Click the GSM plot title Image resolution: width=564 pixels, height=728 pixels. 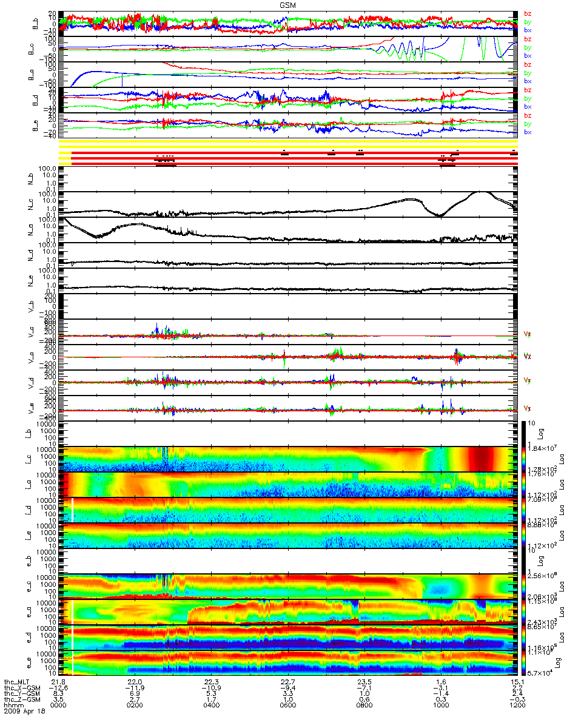click(288, 5)
